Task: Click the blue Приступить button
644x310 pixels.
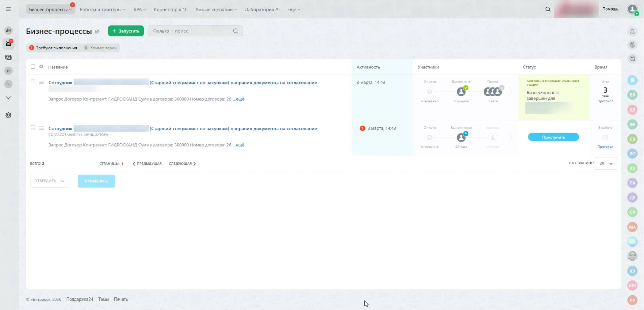Action: tap(553, 137)
